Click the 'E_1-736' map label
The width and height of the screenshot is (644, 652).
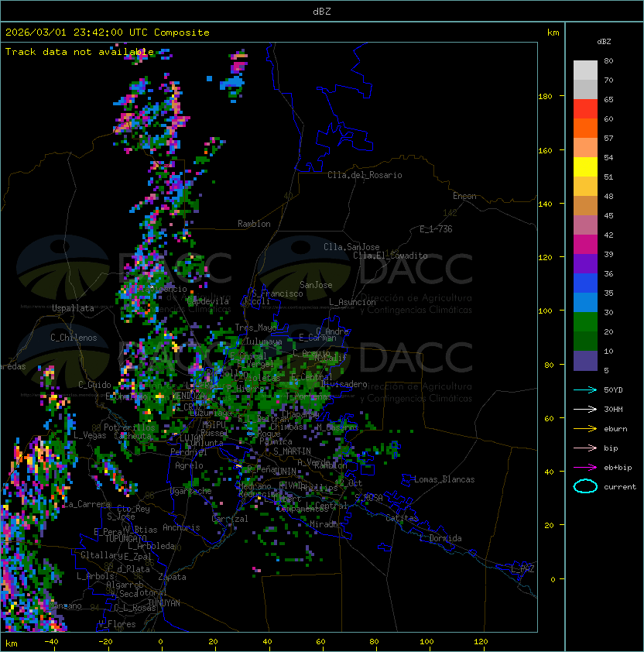[x=436, y=229]
